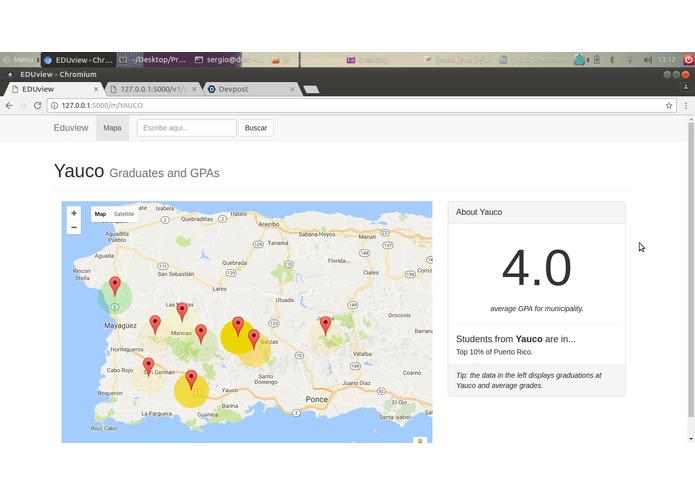The height and width of the screenshot is (494, 695).
Task: Select EDUview - Chr... taskbar window
Action: [78, 59]
